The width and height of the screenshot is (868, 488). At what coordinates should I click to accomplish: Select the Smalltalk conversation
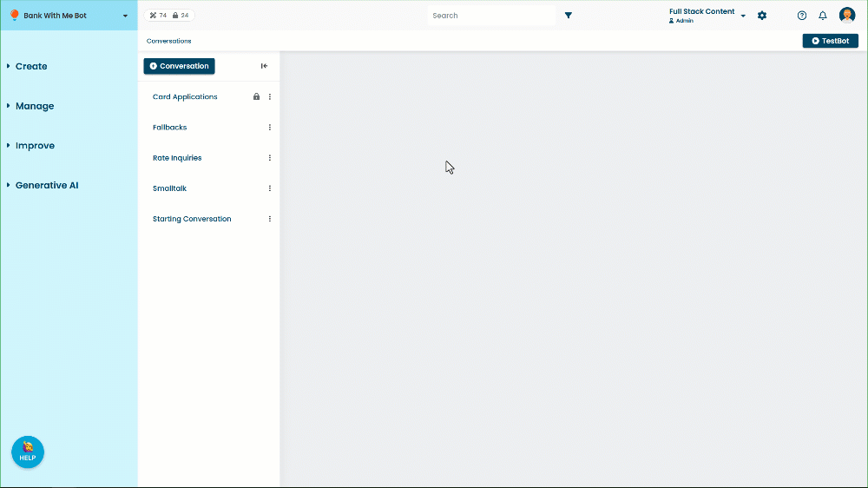169,188
